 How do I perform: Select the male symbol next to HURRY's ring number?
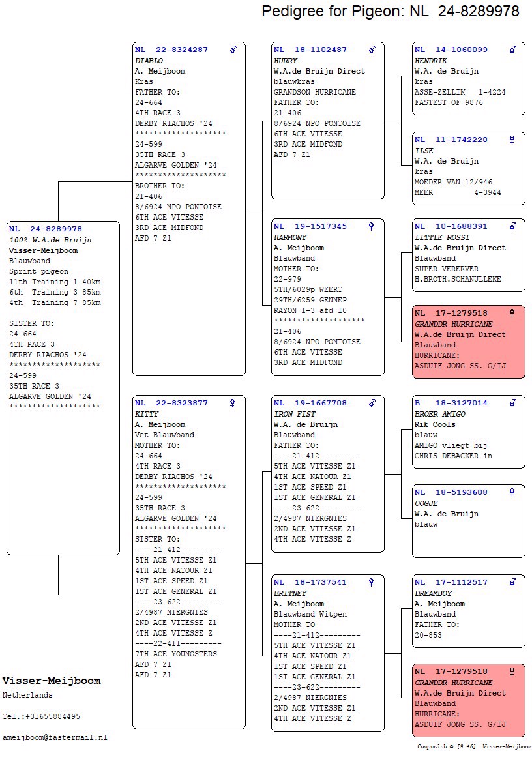click(372, 50)
